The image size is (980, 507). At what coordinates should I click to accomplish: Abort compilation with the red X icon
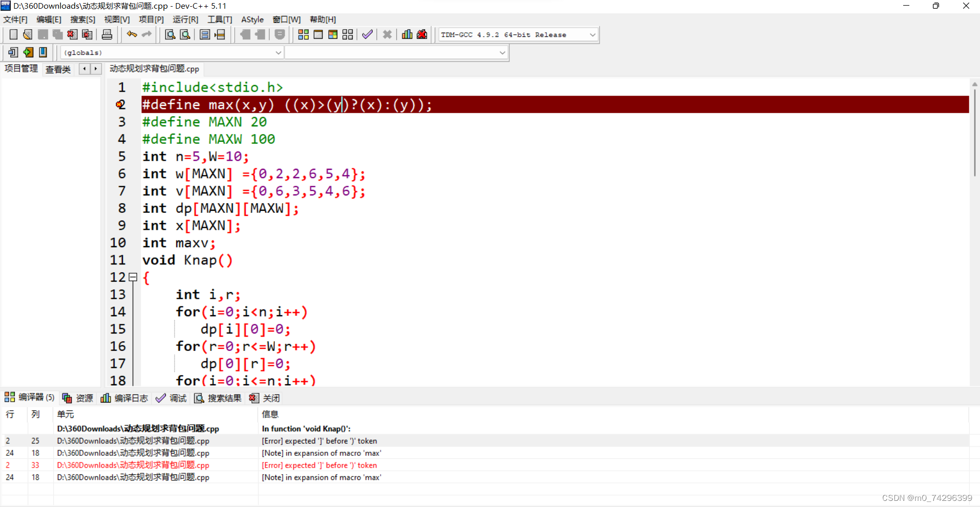(387, 34)
